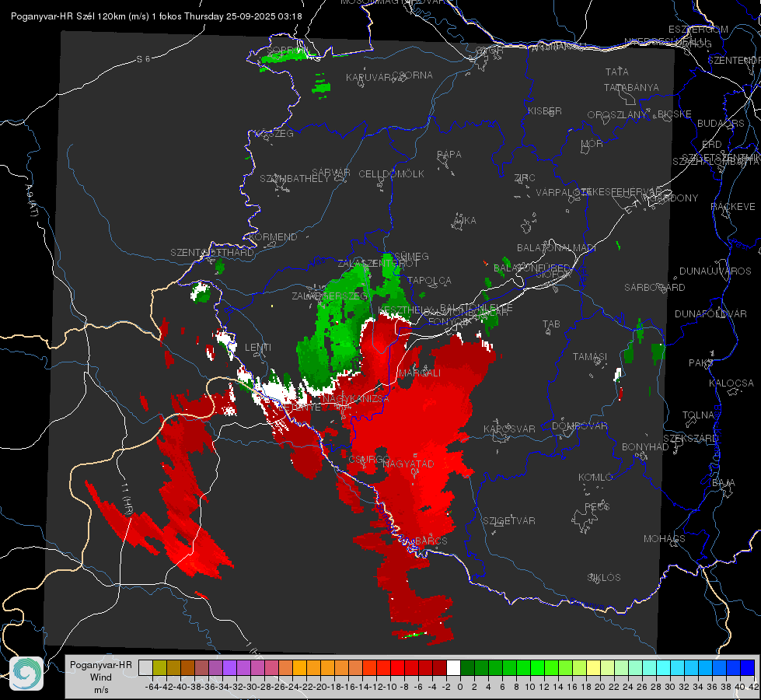Viewport: 761px width, 700px height.
Task: Select the PAKS label
Action: tap(700, 362)
